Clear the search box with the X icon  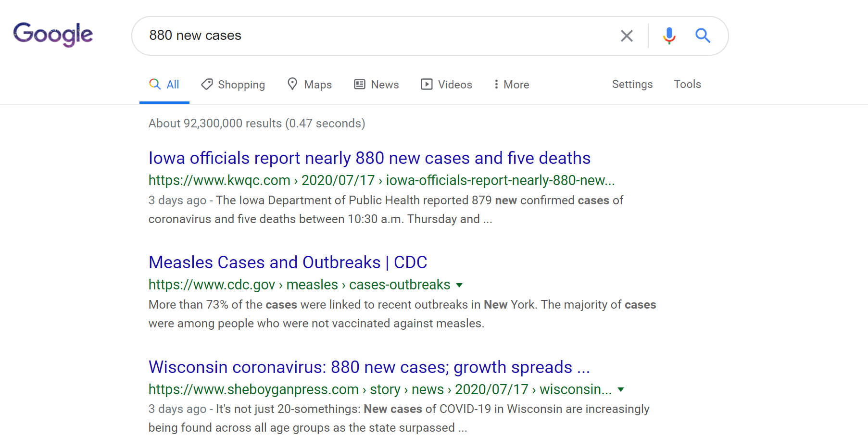[626, 36]
